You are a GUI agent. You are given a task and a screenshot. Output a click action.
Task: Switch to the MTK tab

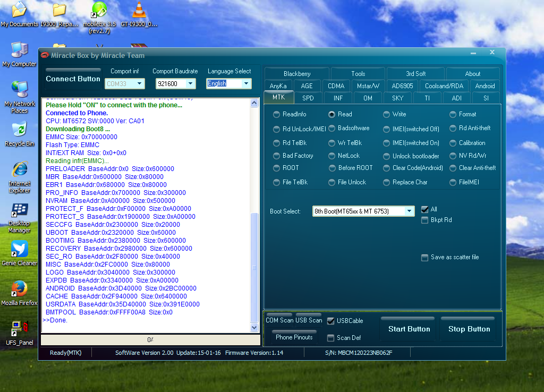[x=278, y=97]
